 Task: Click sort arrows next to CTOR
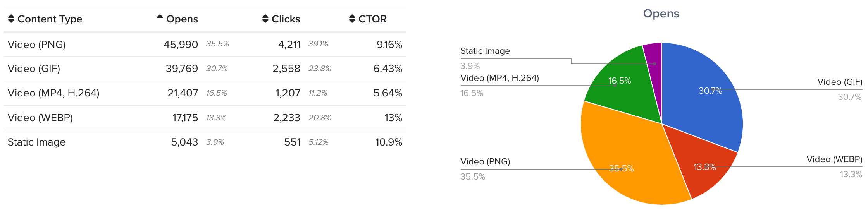[x=352, y=19]
